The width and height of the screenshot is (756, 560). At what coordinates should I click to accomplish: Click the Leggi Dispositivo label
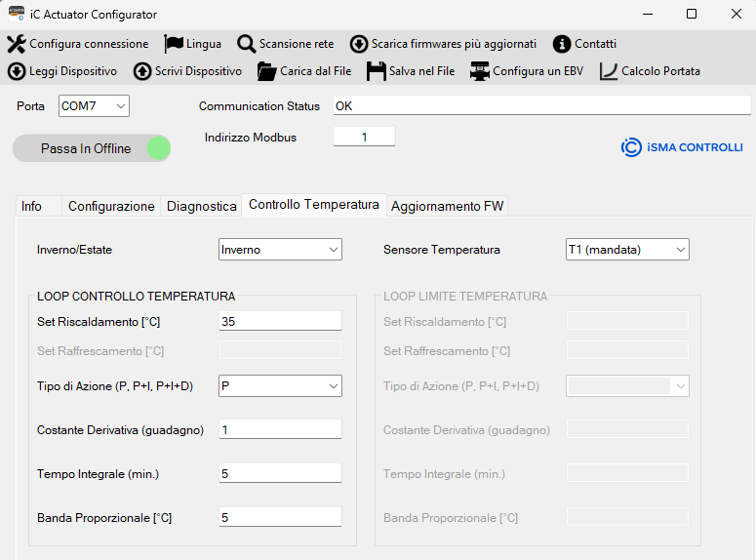(73, 71)
